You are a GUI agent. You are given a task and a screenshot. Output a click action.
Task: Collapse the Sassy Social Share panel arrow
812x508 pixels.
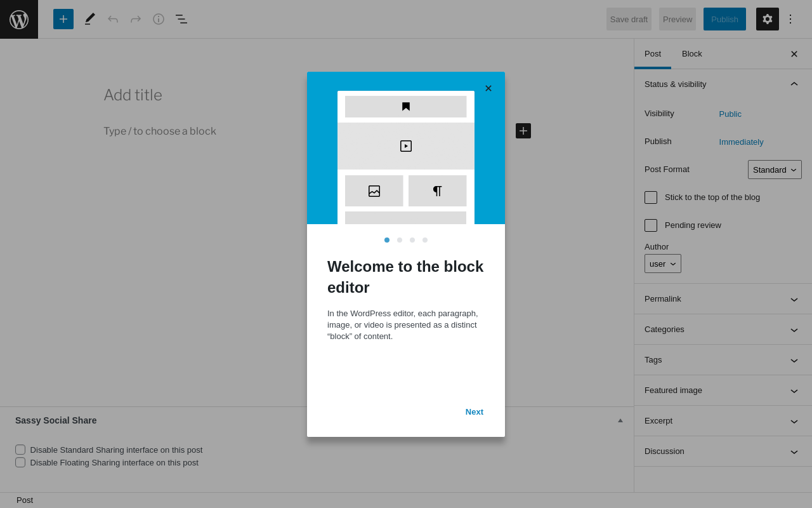click(x=620, y=420)
